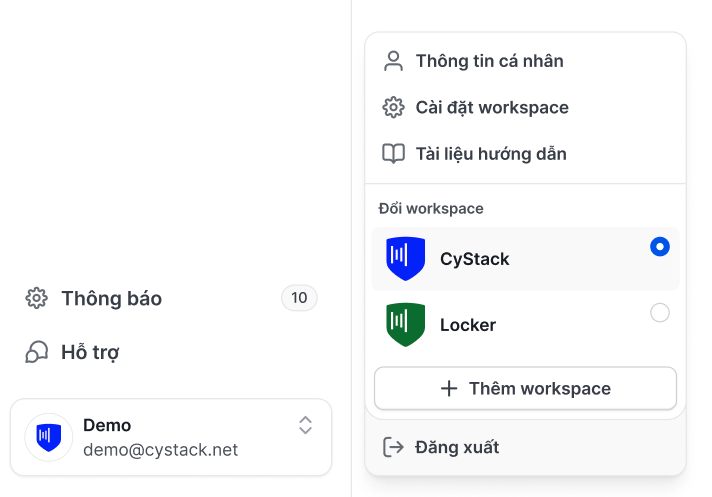
Task: Click the chat bubble icon beside Hỗ trợ
Action: [36, 352]
